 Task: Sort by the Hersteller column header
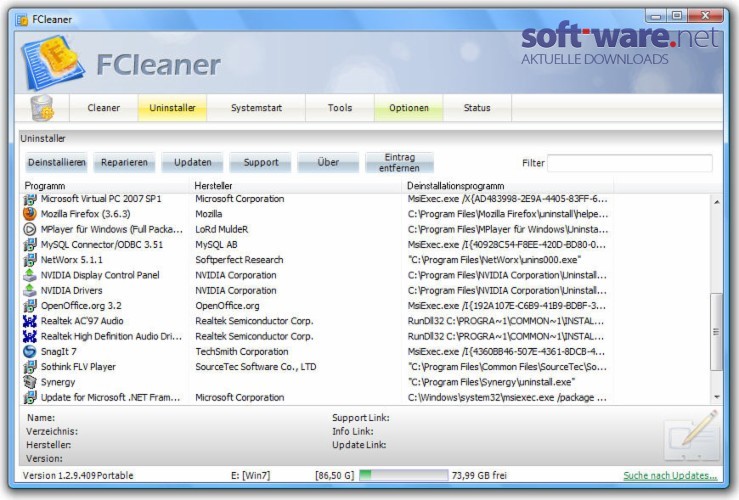click(297, 186)
